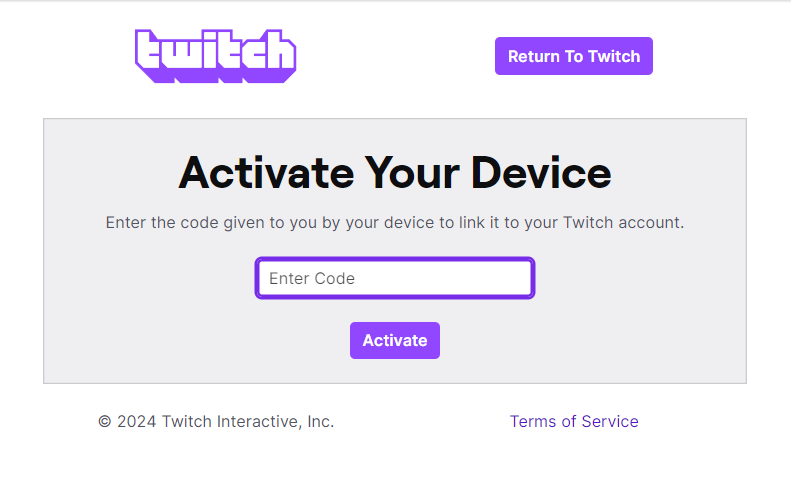Navigate home using the Twitch wordmark
Viewport: 791px width, 483px height.
tap(215, 56)
